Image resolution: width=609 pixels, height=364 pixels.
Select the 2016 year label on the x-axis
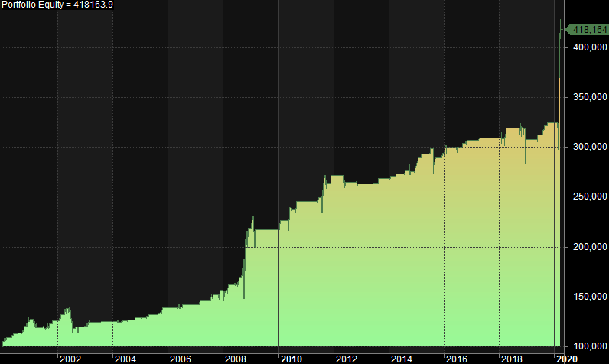click(x=456, y=358)
